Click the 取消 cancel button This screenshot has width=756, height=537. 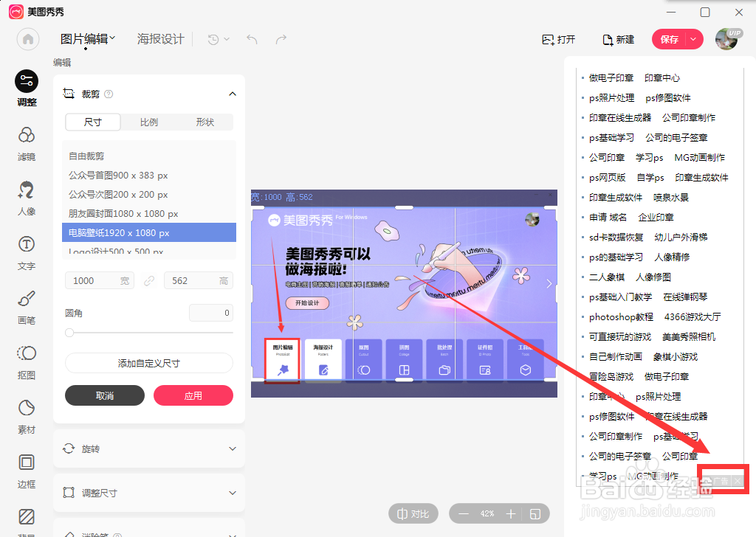tap(105, 395)
